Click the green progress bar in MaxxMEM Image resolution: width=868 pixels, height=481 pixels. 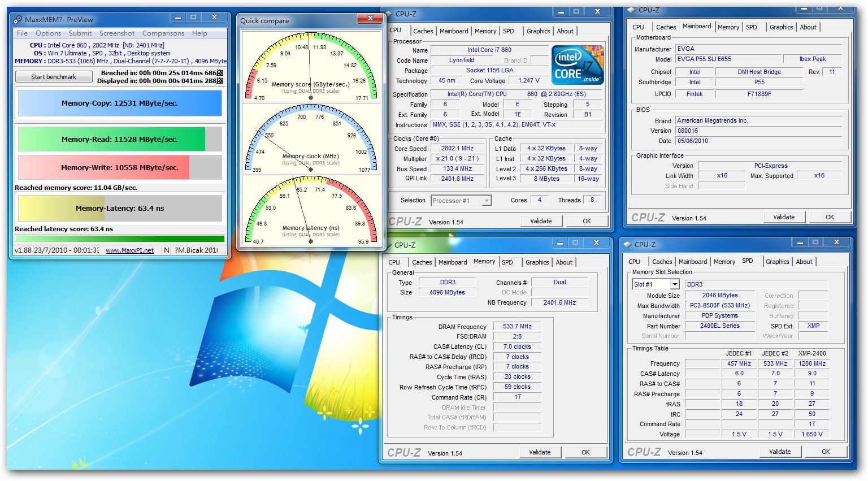click(120, 239)
